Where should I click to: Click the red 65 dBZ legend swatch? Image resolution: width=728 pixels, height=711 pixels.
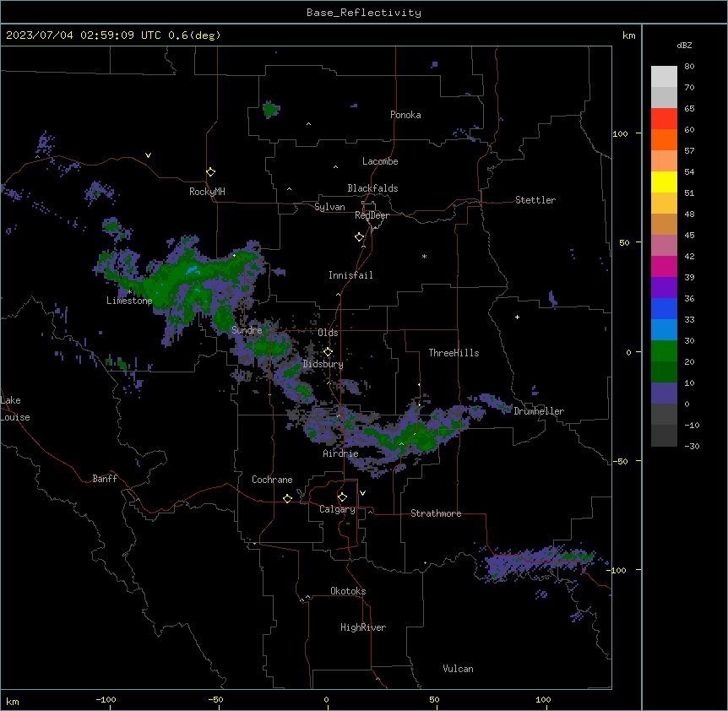tap(664, 119)
